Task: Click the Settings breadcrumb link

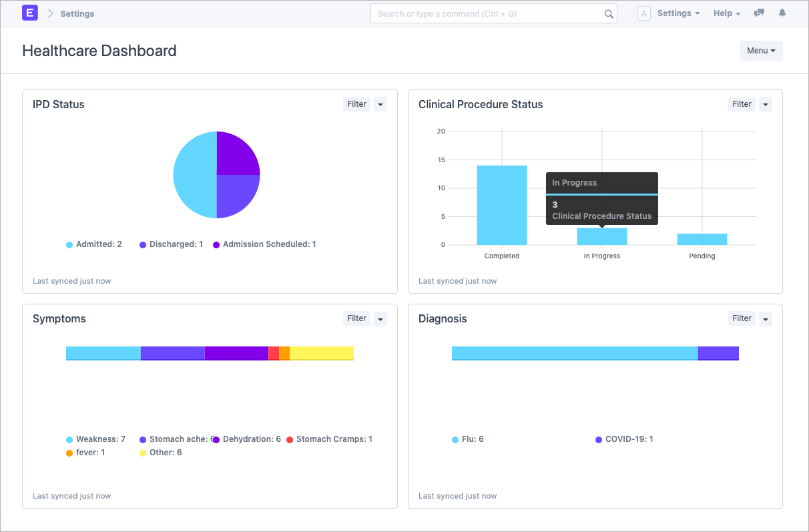Action: (x=78, y=13)
